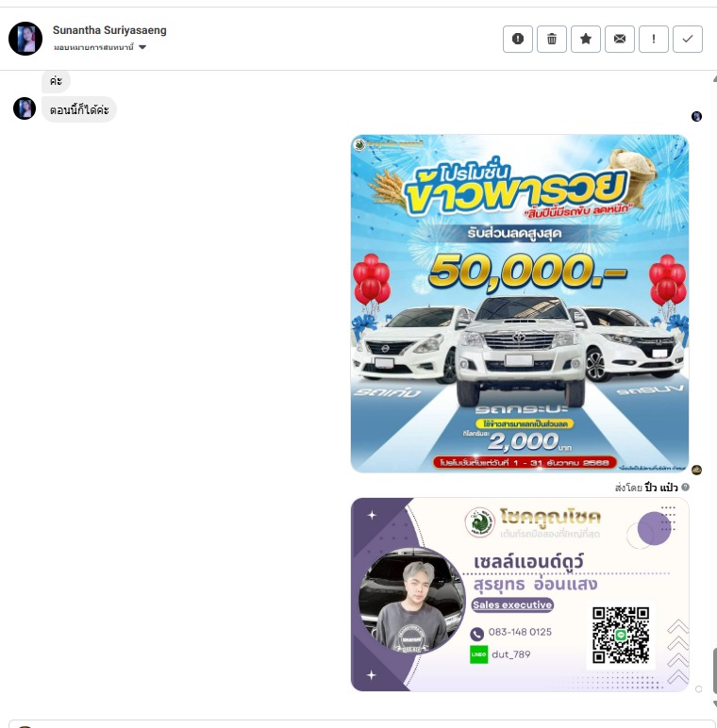This screenshot has height=728, width=717.
Task: Flag conversation as priority exclamation icon
Action: pyautogui.click(x=654, y=39)
